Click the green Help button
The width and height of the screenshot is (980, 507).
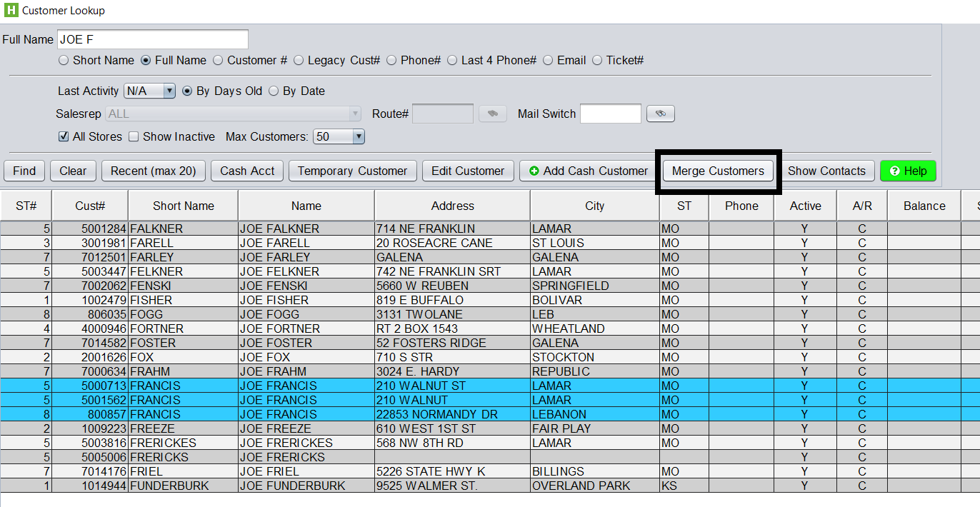tap(907, 171)
